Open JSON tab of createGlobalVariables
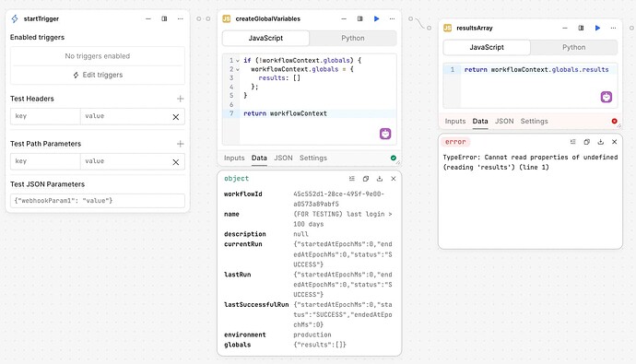636x364 pixels. (x=283, y=159)
